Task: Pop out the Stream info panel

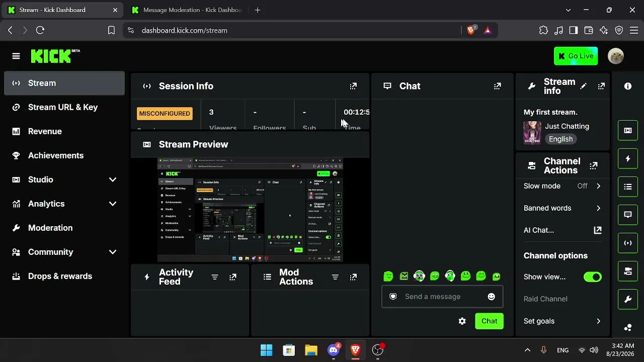Action: [x=601, y=86]
